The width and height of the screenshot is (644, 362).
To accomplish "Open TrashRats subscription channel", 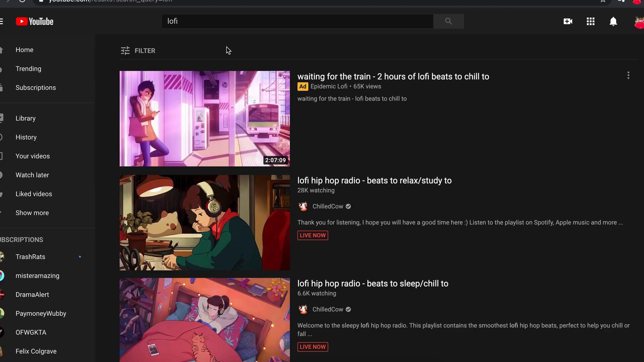I will tap(31, 257).
